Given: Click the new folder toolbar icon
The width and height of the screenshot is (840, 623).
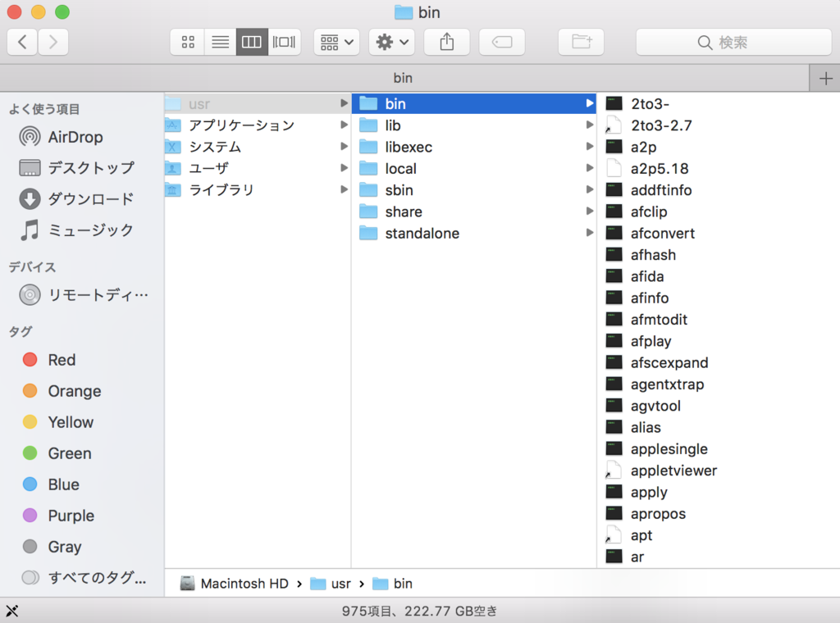Looking at the screenshot, I should [582, 42].
